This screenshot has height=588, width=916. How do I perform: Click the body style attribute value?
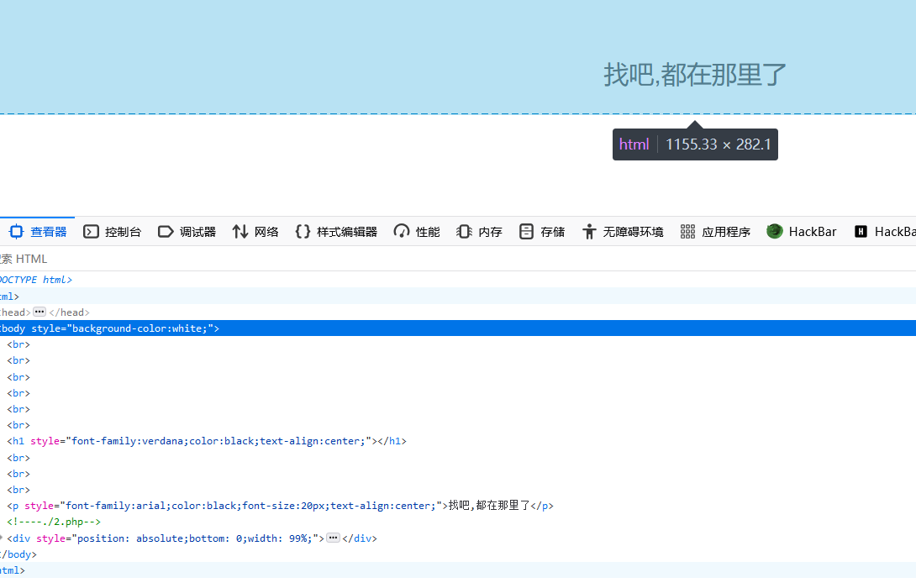coord(140,328)
